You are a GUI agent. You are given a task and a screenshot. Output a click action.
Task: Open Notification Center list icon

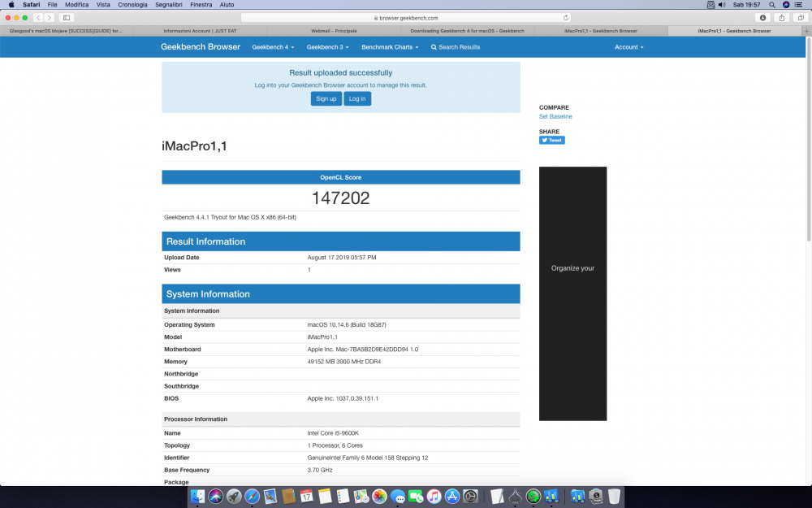(798, 5)
